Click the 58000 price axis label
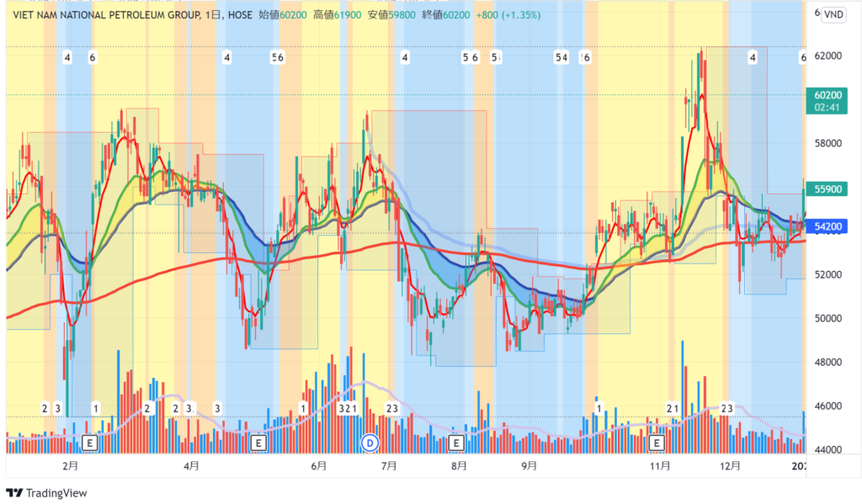The image size is (862, 504). (x=828, y=143)
